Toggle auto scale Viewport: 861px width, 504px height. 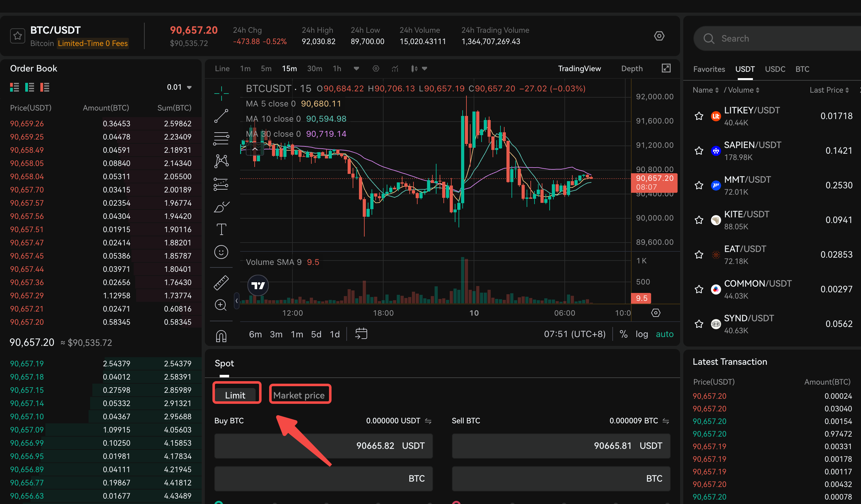pos(665,334)
